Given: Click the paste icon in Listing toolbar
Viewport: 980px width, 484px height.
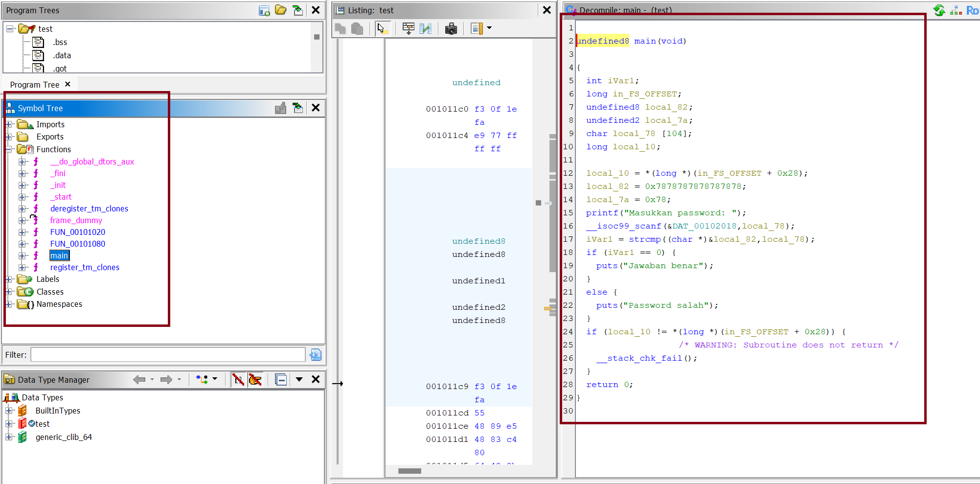Looking at the screenshot, I should point(358,29).
